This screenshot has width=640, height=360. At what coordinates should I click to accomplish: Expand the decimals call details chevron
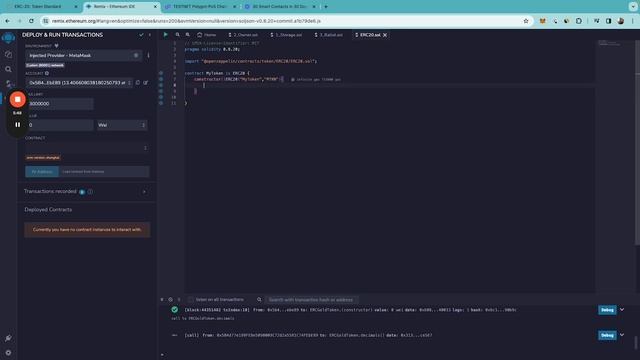[622, 335]
